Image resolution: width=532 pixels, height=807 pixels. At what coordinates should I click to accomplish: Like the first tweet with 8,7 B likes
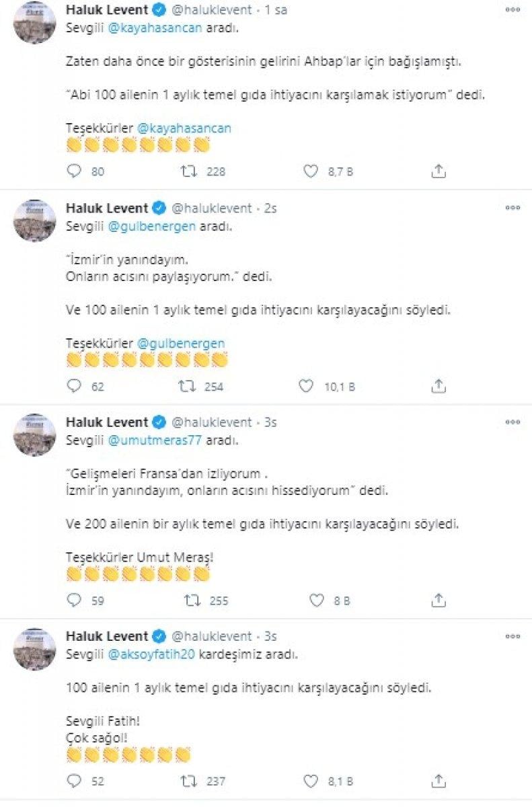pyautogui.click(x=309, y=171)
